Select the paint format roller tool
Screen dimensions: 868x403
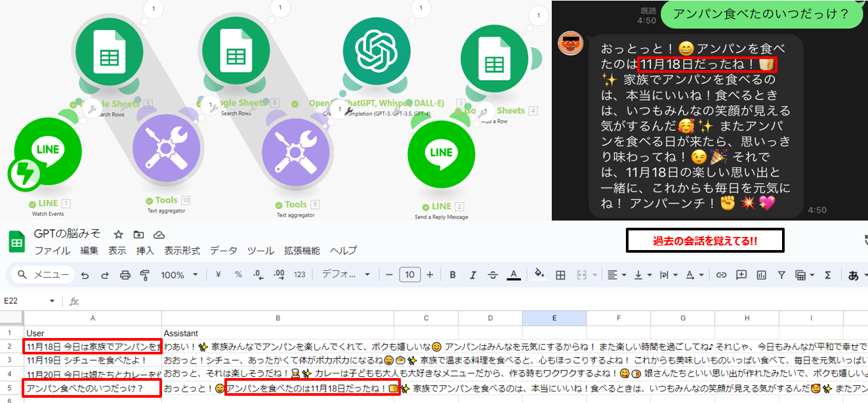tap(145, 275)
